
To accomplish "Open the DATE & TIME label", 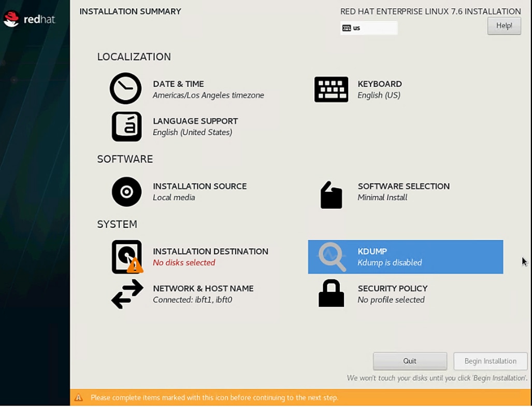I will 179,84.
